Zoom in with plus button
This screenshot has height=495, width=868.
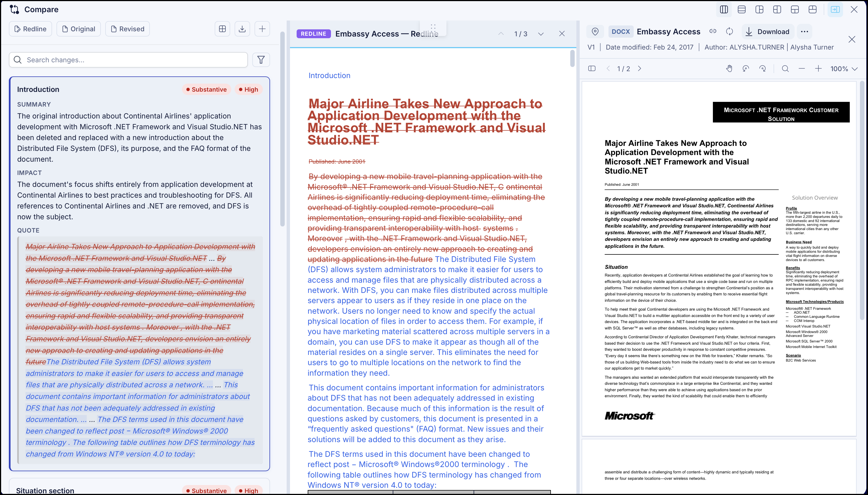click(818, 69)
